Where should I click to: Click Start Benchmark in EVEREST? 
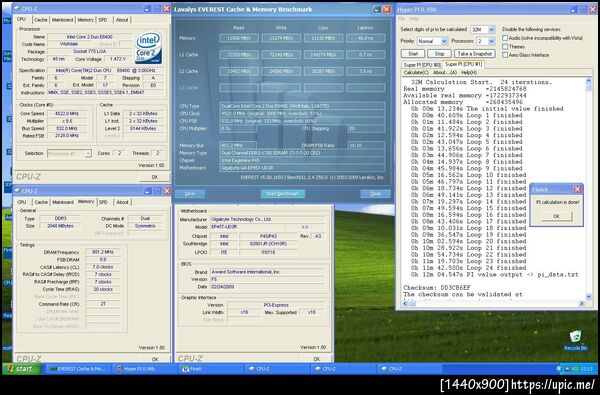[282, 194]
